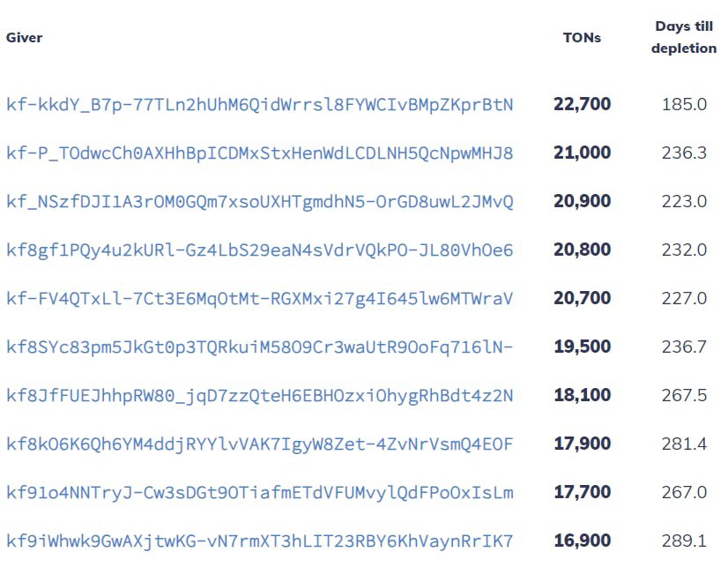The width and height of the screenshot is (728, 567).
Task: Open giver address starting kf-kkdY_B7p
Action: pyautogui.click(x=259, y=104)
